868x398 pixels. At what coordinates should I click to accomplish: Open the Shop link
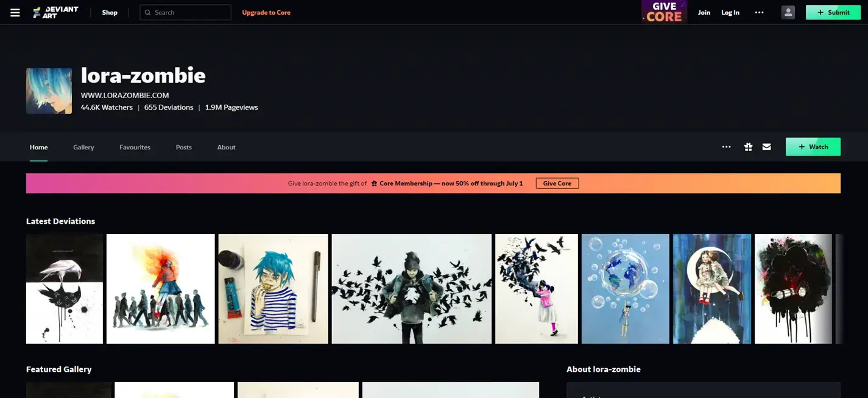110,12
